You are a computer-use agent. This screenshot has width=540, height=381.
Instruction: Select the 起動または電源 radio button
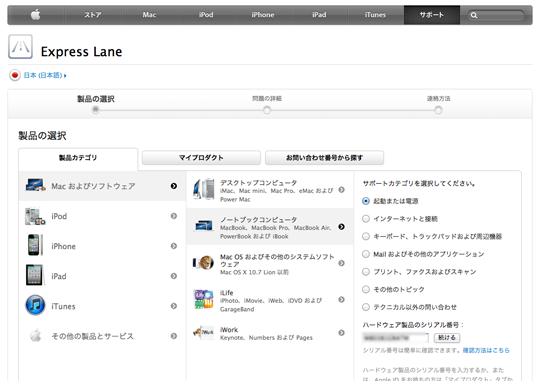366,201
